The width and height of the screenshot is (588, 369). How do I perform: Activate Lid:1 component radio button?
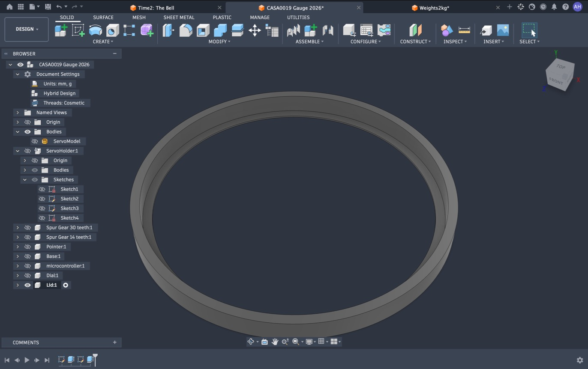click(x=66, y=285)
